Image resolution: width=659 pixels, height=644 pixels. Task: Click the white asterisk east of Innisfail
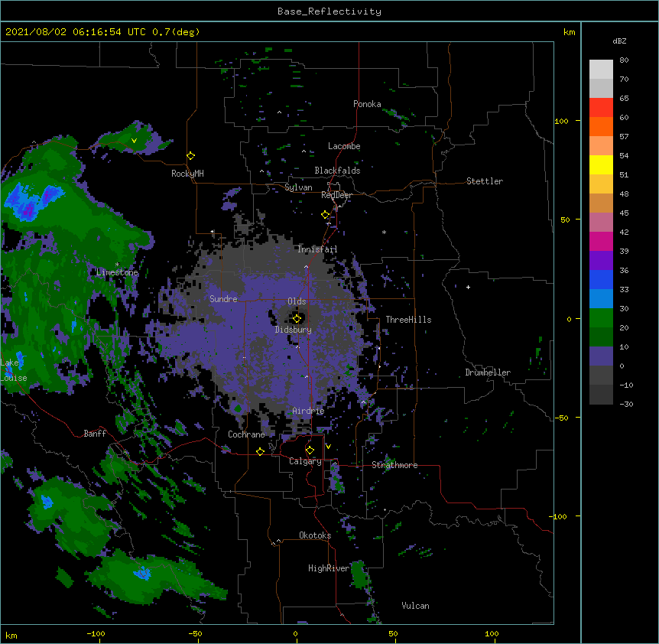click(x=384, y=232)
